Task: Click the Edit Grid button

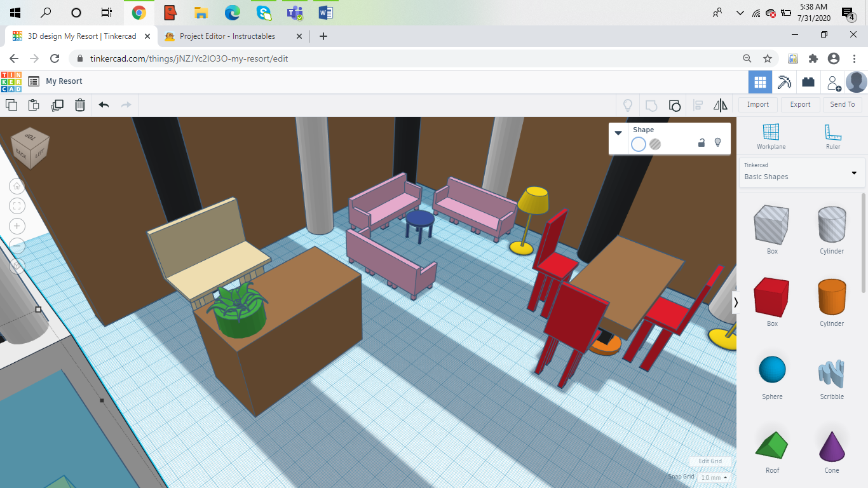Action: tap(710, 461)
